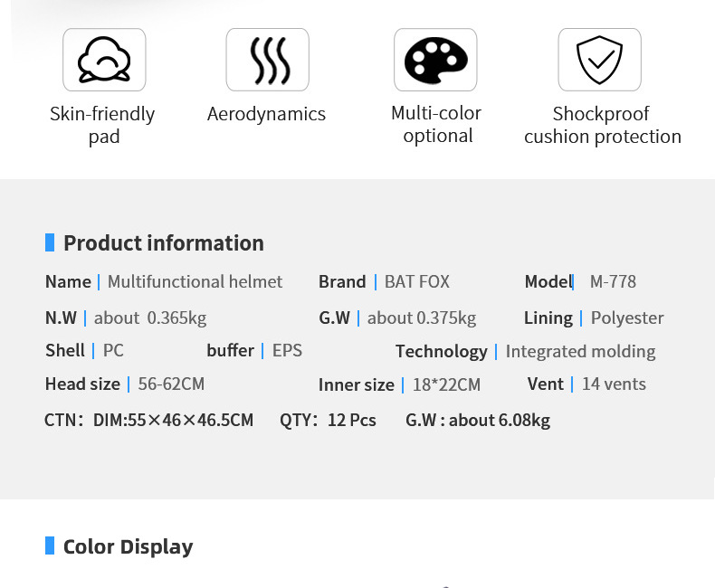Viewport: 715px width, 588px height.
Task: Click the Skin-friendly pad icon
Action: [x=104, y=60]
